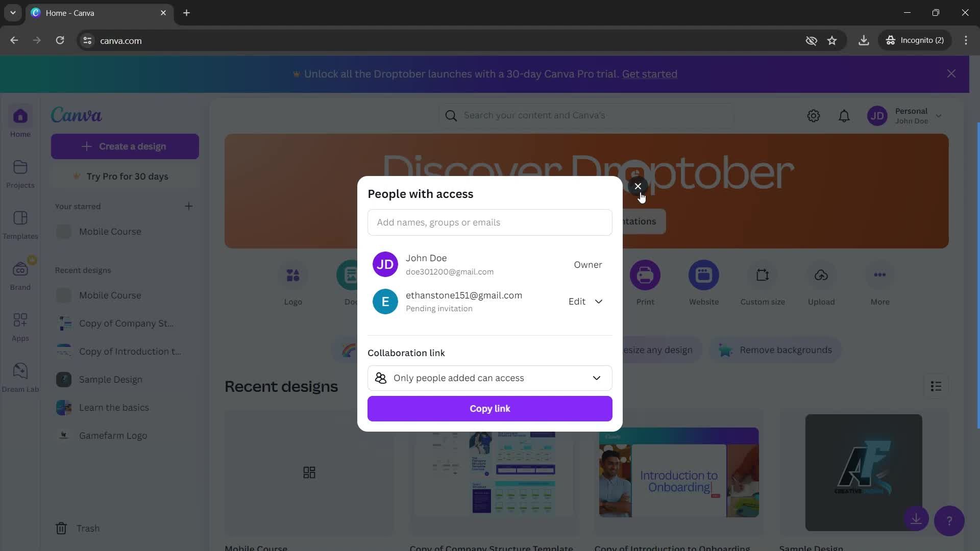This screenshot has height=551, width=980.
Task: Open notifications bell
Action: pos(844,116)
